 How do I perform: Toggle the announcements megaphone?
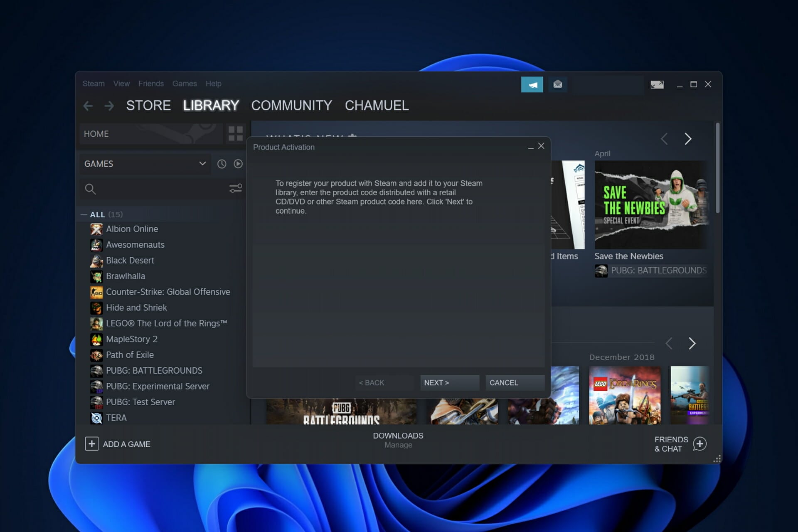[532, 84]
